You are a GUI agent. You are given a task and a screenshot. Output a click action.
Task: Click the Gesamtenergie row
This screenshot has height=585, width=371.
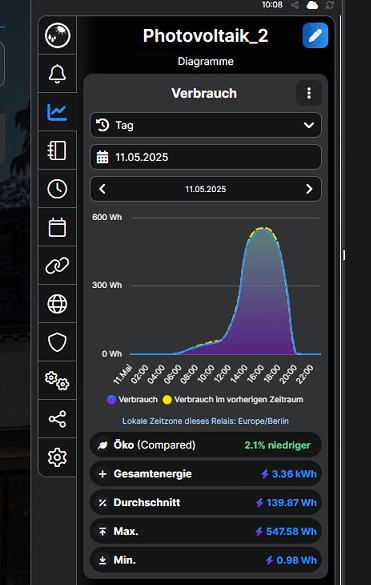206,474
